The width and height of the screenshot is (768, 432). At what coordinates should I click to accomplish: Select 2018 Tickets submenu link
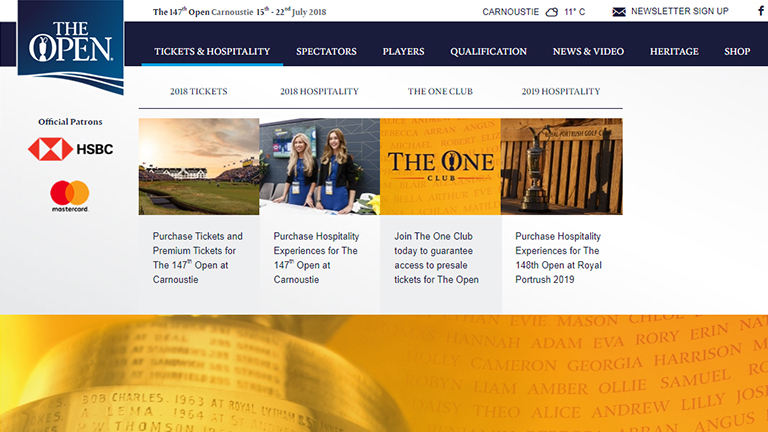click(198, 91)
